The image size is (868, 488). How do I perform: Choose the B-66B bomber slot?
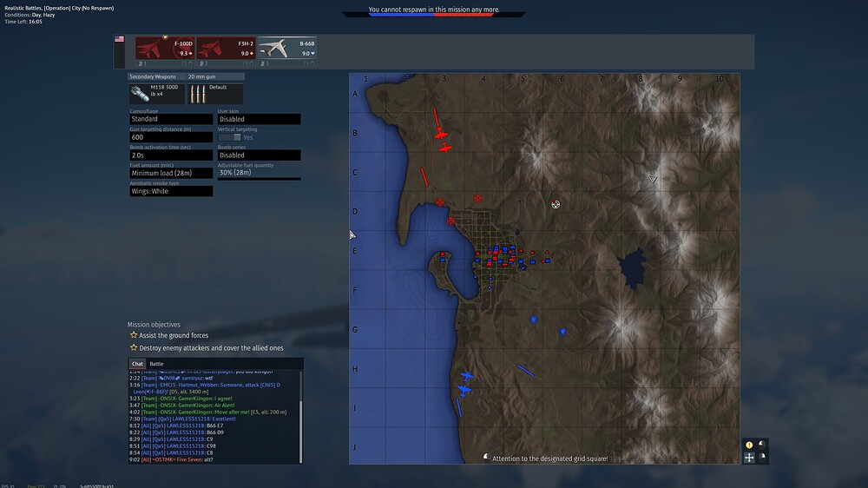286,51
